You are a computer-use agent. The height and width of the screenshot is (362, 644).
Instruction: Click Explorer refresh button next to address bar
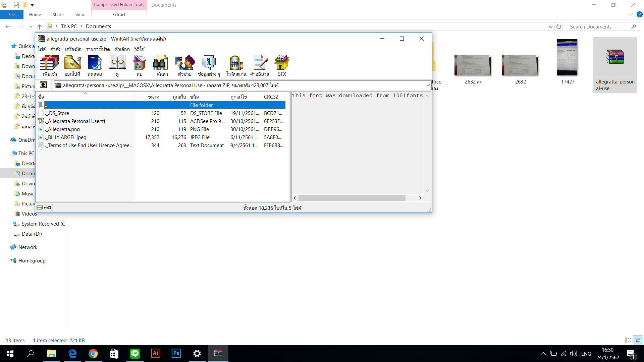pyautogui.click(x=559, y=26)
